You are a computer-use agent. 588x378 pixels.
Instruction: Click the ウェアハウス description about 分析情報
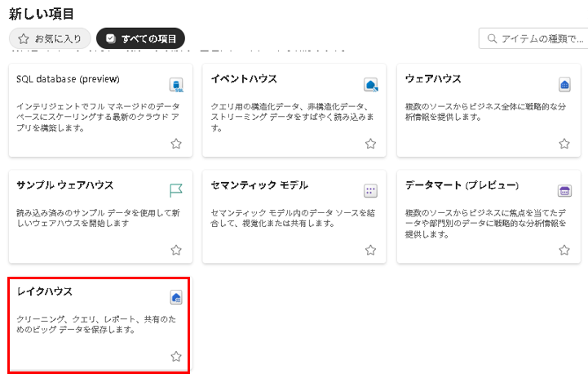[485, 112]
